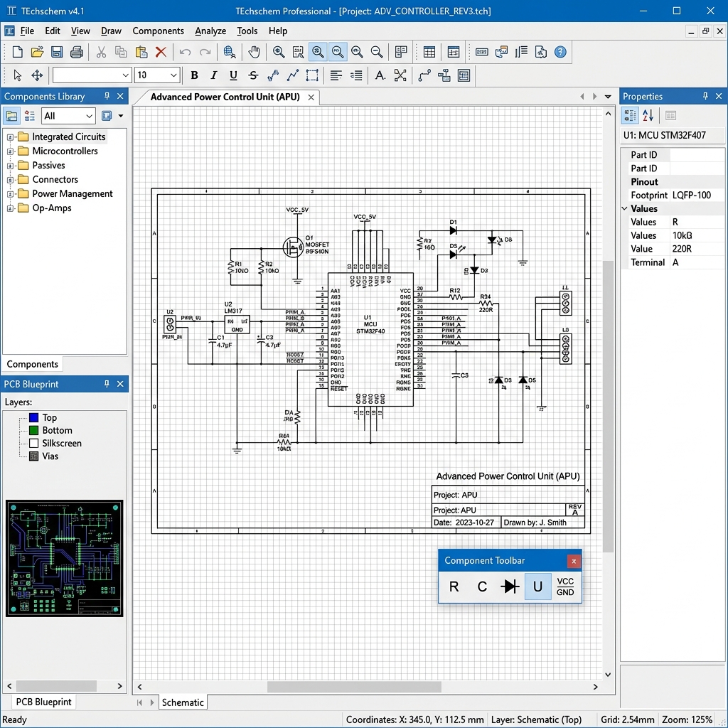The height and width of the screenshot is (728, 728).
Task: Sort properties alphabetically with A-Z icon
Action: tap(648, 115)
